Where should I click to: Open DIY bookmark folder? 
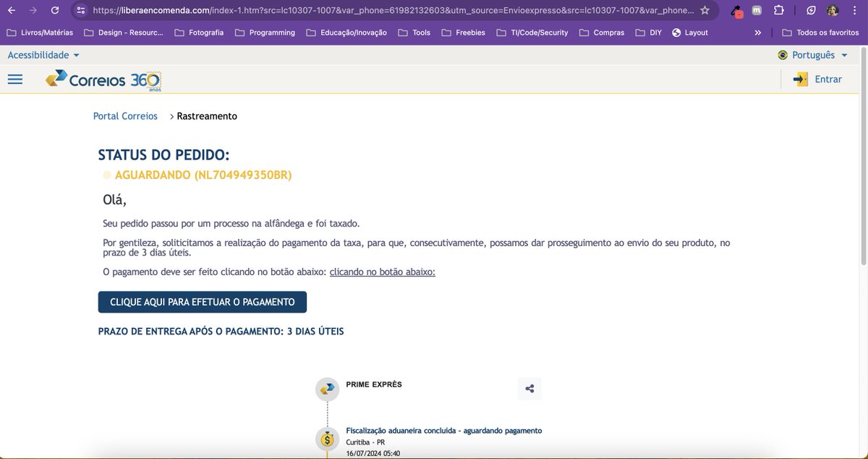(x=648, y=33)
